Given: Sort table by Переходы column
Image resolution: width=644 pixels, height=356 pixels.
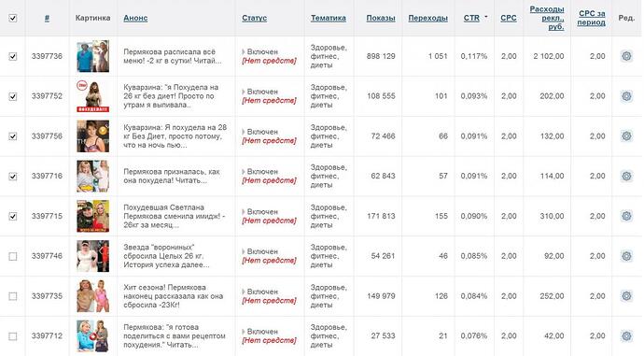Looking at the screenshot, I should (x=428, y=18).
